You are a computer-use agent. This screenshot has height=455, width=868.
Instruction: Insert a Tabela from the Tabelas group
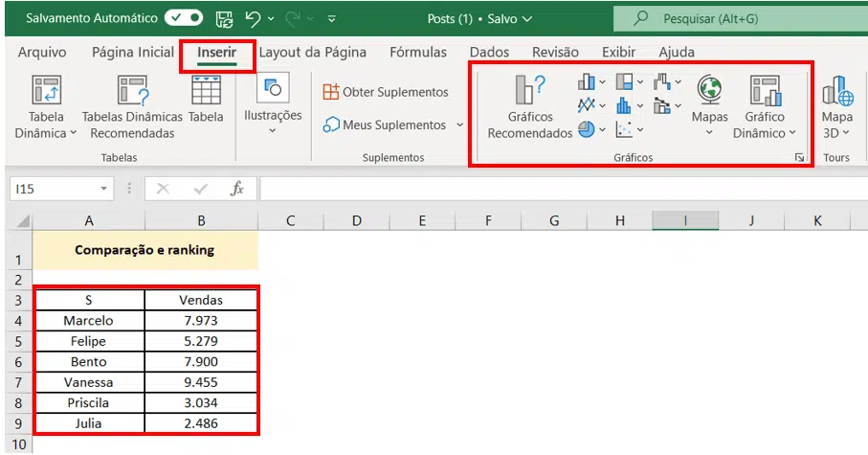(x=206, y=100)
